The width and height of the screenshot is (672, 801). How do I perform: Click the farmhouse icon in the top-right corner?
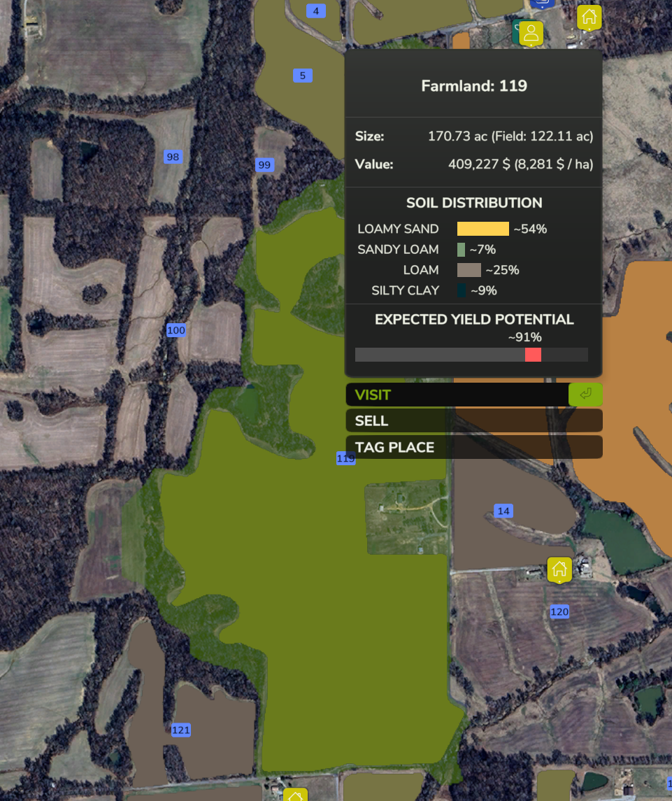click(589, 16)
